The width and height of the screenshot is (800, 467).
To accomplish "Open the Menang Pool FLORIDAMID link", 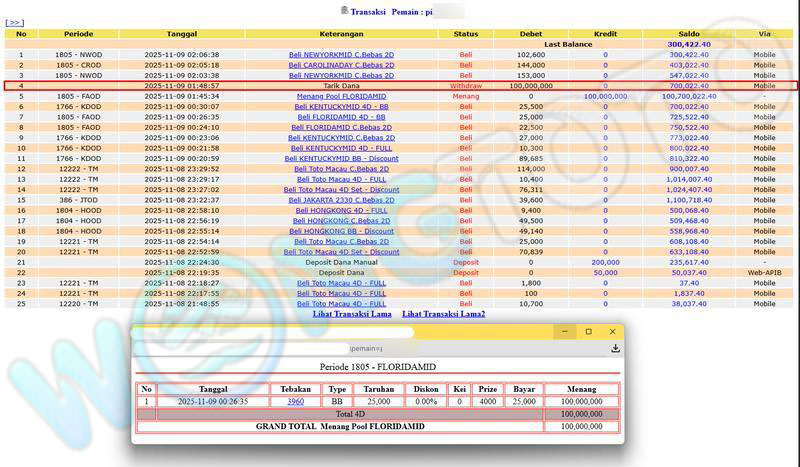I will click(341, 96).
